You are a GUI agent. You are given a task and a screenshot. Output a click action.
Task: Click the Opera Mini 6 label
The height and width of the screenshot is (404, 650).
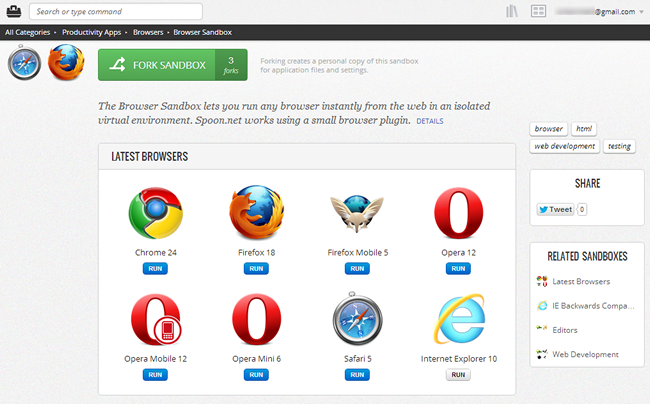tap(257, 358)
